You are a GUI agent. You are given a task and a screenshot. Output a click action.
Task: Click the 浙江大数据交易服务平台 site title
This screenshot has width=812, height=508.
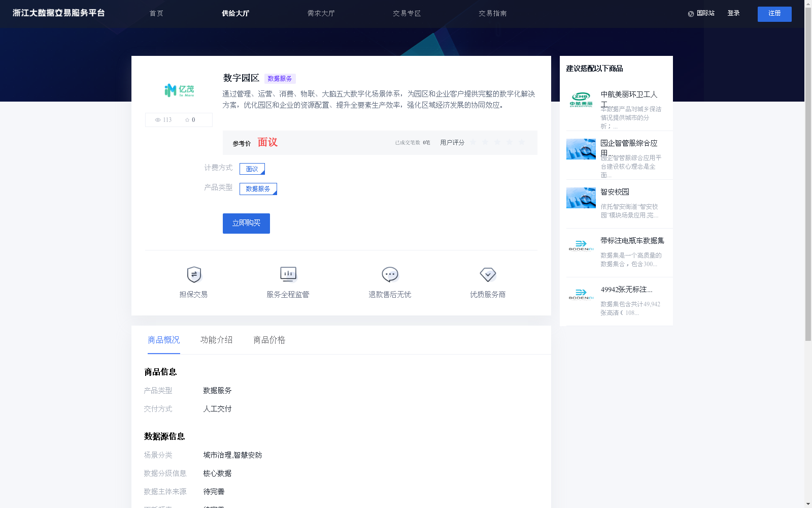[x=59, y=13]
